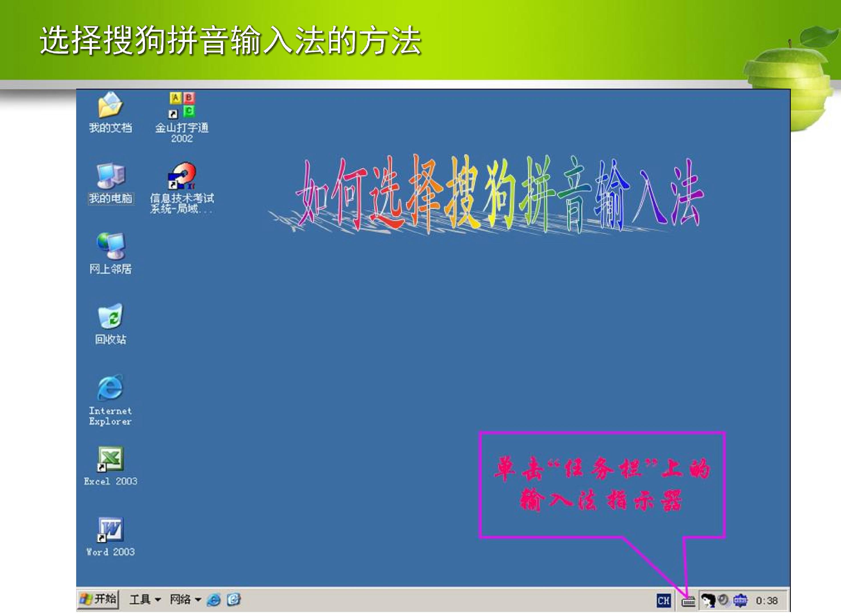Click the 开始 start button

coord(98,599)
